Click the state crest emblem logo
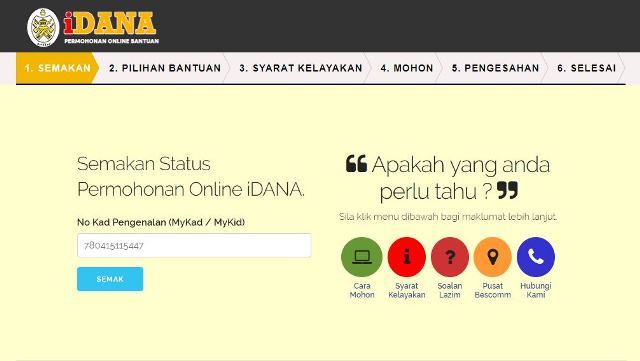 43,27
